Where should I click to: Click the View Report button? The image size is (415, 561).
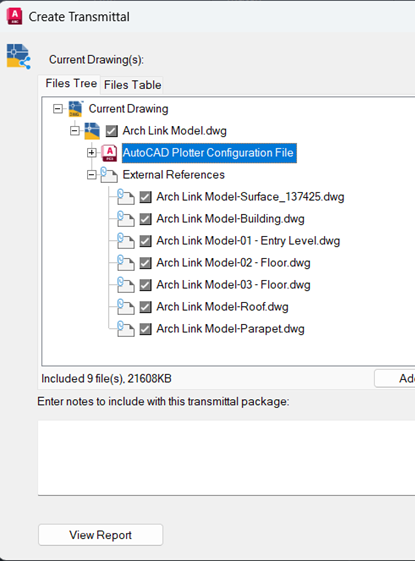pos(101,535)
